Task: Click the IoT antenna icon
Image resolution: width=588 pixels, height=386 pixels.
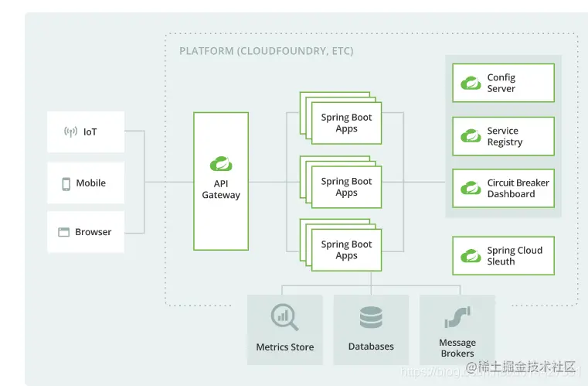Action: (x=70, y=132)
